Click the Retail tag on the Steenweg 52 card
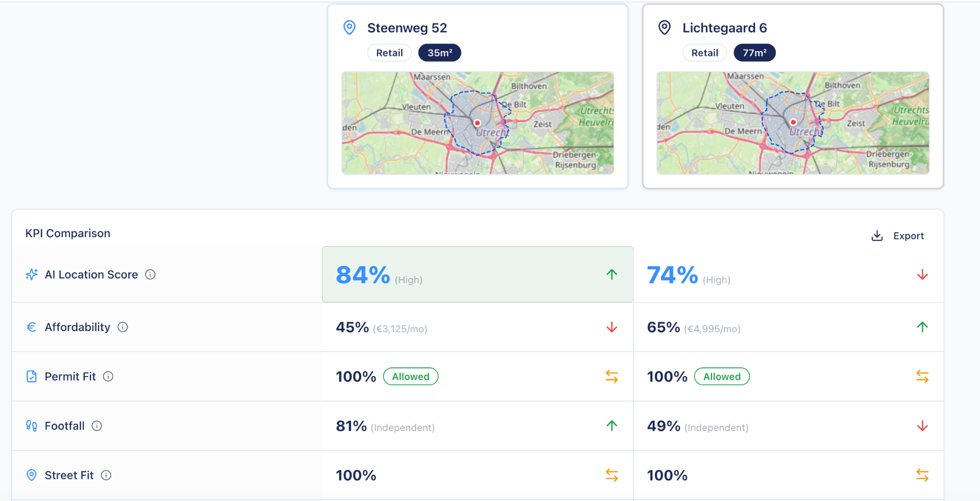Image resolution: width=980 pixels, height=501 pixels. [x=389, y=53]
